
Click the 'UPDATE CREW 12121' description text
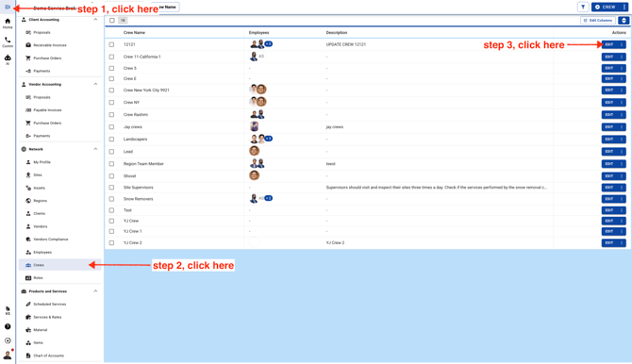[x=346, y=44]
